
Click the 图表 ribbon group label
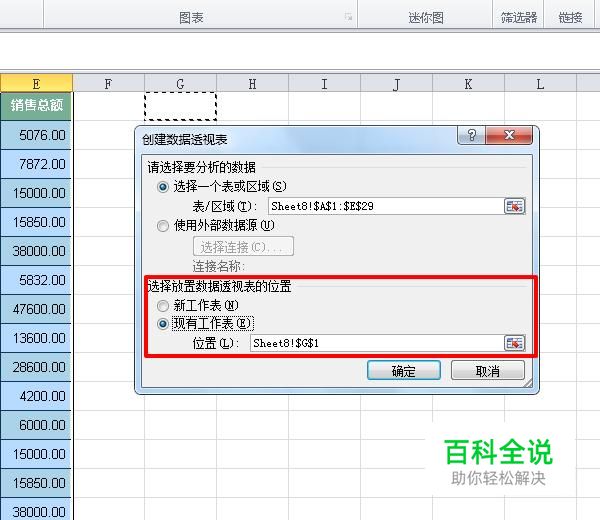click(191, 17)
